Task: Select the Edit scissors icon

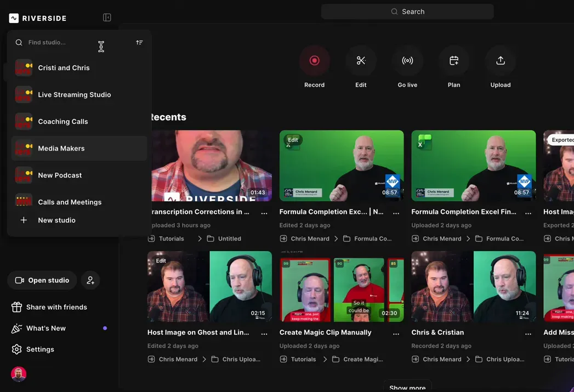Action: pyautogui.click(x=361, y=60)
